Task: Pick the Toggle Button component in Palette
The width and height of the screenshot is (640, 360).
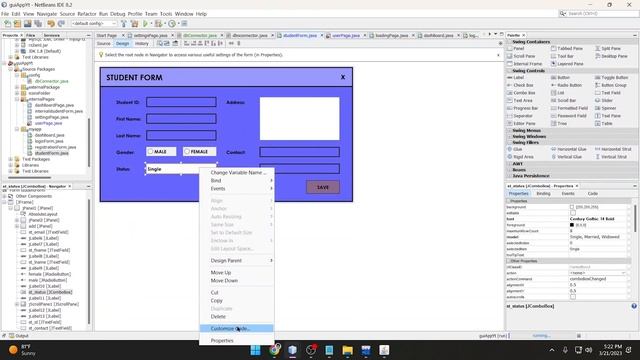Action: coord(611,78)
